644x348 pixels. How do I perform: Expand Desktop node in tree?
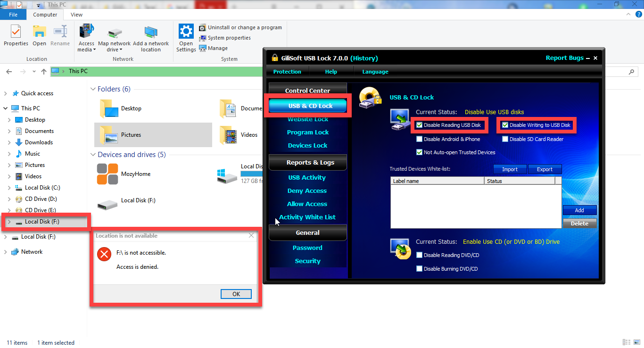coord(9,120)
